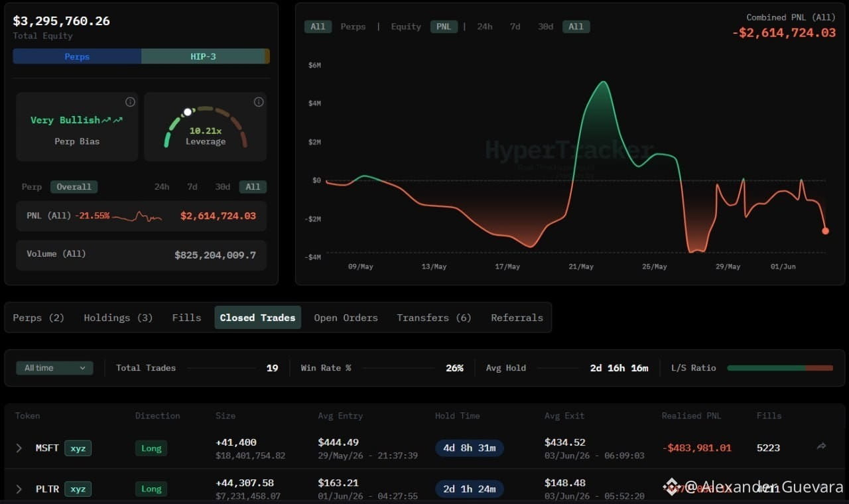Sort table by Avg Entry column header

click(x=340, y=416)
